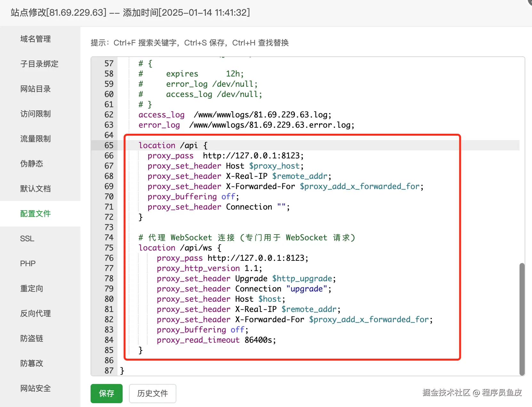Open the SSL tab
Image resolution: width=532 pixels, height=407 pixels.
27,239
